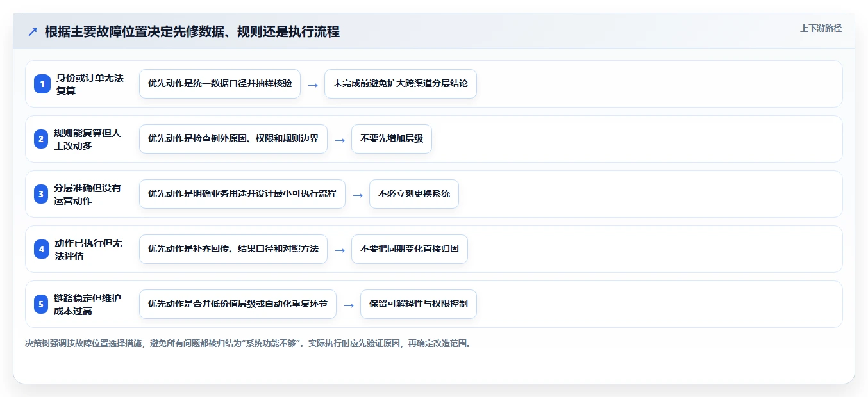Click the arrow after 优先动作是统一数据口径并抽样核验
Viewport: 868px width, 397px height.
click(x=312, y=85)
